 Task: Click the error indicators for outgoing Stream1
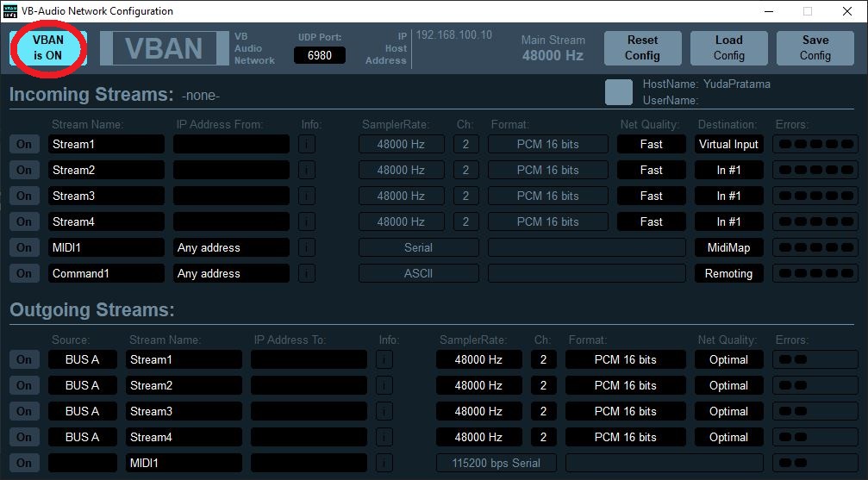(815, 359)
